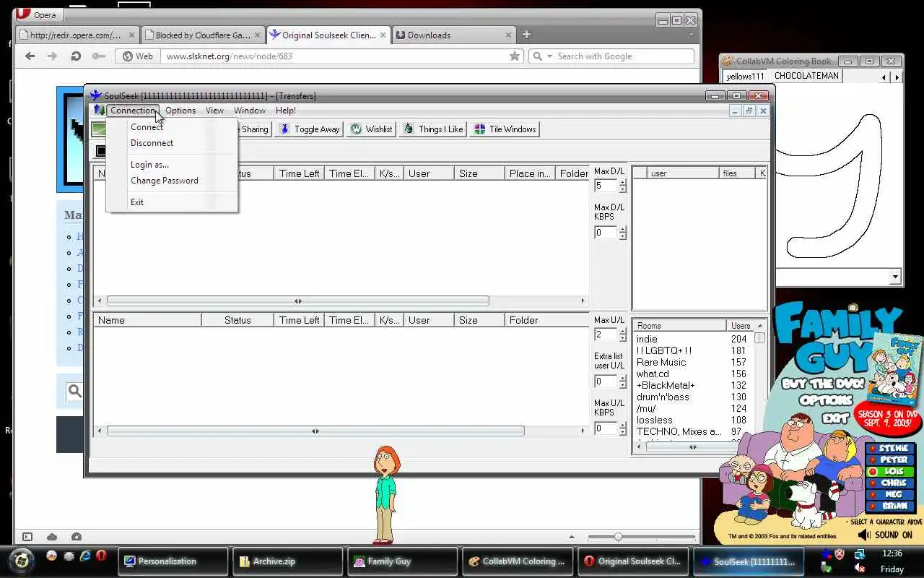Viewport: 924px width, 578px height.
Task: Open the View menu in SoulSeek
Action: (x=214, y=111)
